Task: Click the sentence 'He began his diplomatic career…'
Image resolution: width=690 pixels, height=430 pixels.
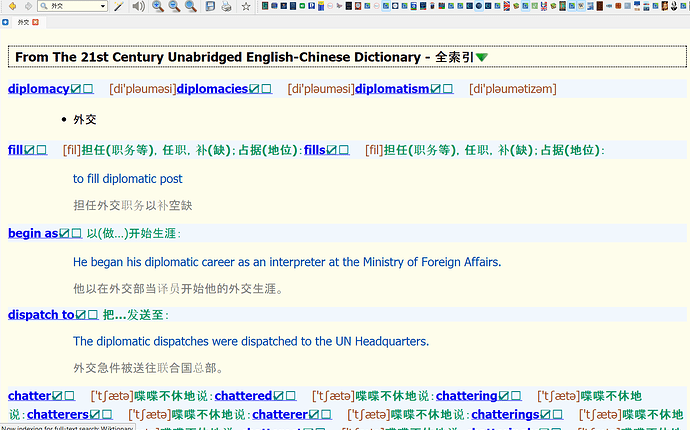Action: [x=287, y=262]
